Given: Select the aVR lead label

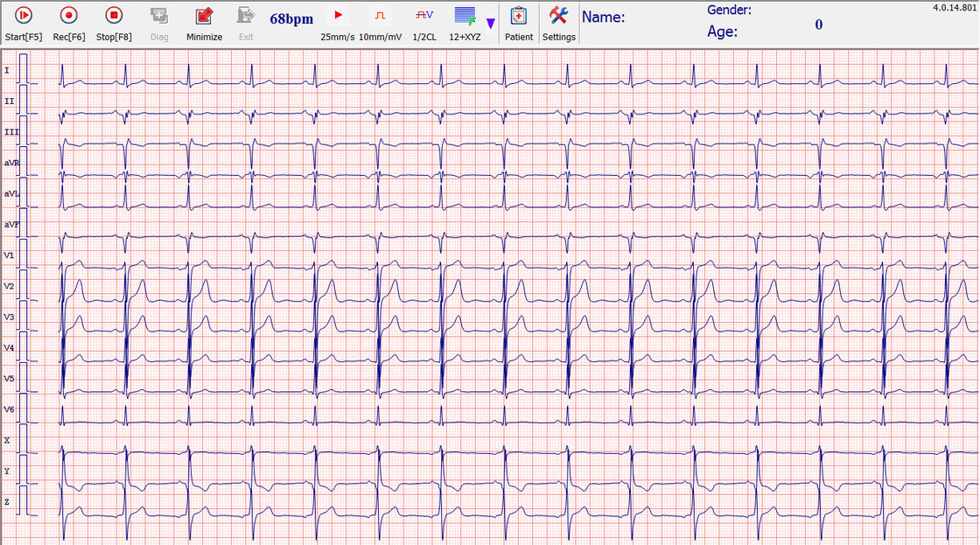Looking at the screenshot, I should (x=11, y=163).
